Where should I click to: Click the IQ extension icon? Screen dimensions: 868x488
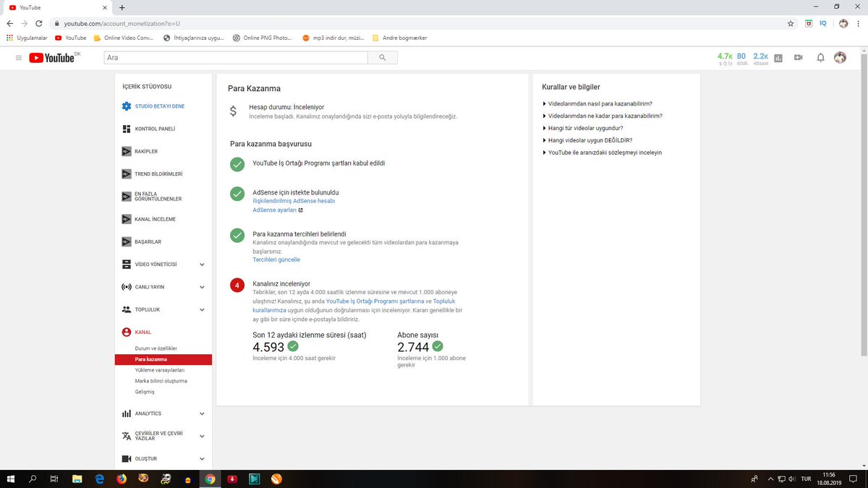[x=823, y=24]
